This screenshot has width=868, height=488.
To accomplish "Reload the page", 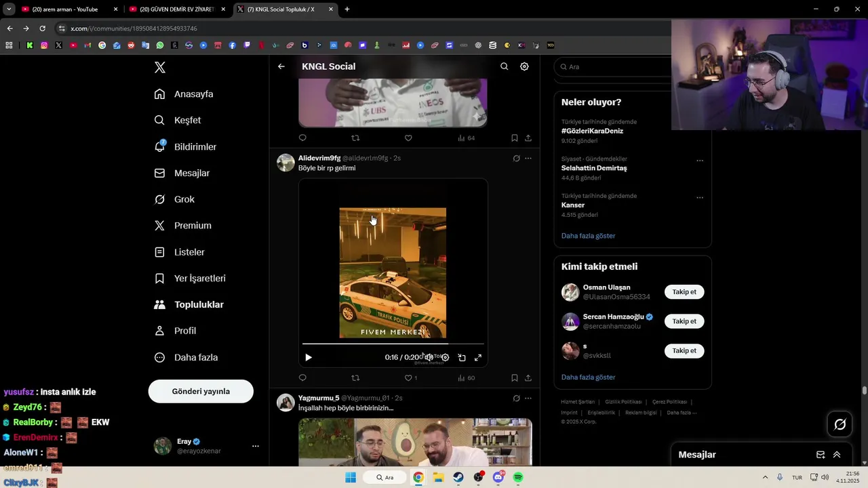I will pos(42,28).
